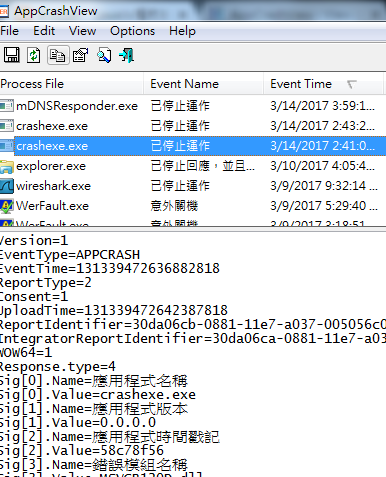Click the explorer.exe folder icon
The image size is (386, 477).
point(6,166)
